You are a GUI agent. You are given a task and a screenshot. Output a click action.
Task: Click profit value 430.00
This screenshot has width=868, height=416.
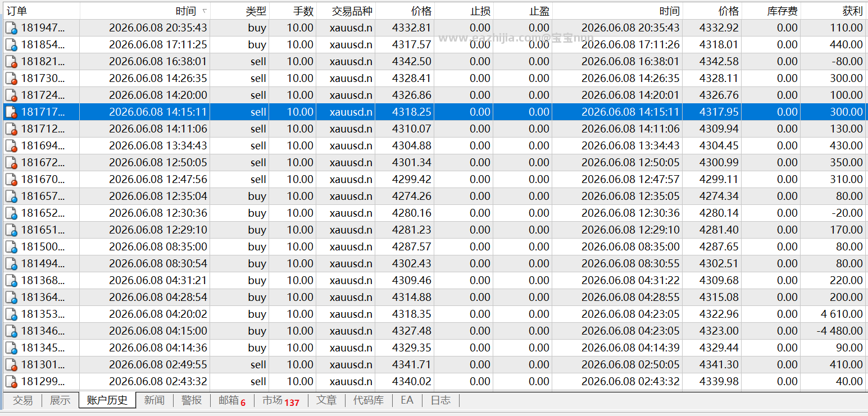point(847,146)
